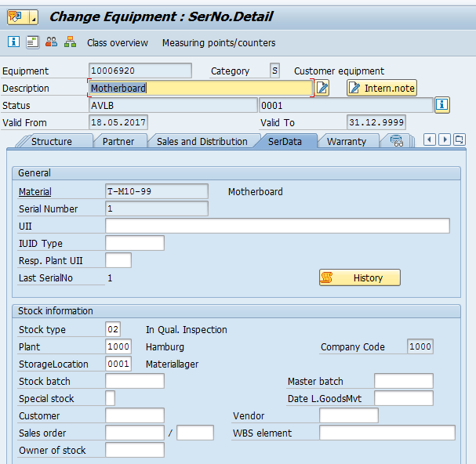
Task: Click the Material field T-M10-99
Action: click(x=157, y=191)
